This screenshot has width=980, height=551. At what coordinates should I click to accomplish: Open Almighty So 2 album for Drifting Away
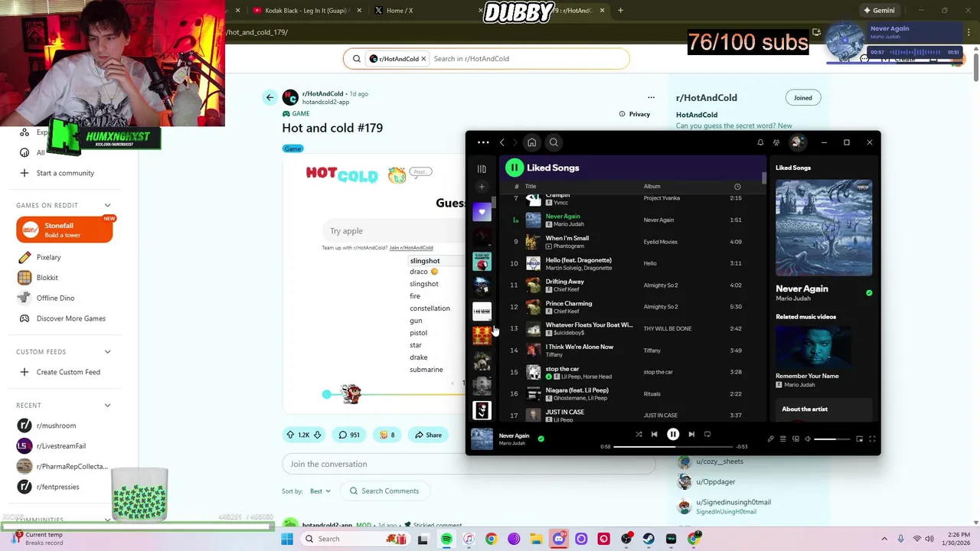661,285
